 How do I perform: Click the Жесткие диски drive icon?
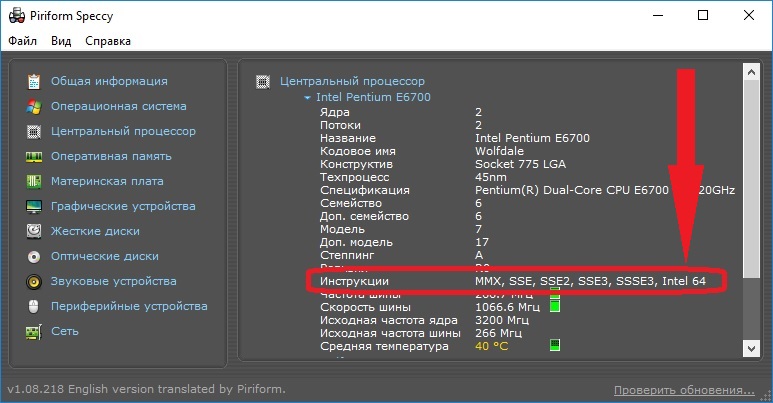pos(34,231)
